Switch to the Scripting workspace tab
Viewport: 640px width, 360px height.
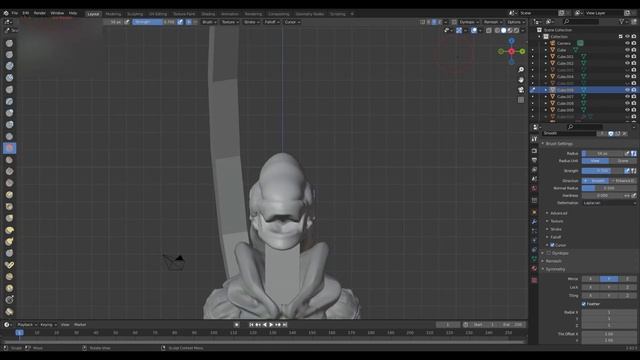pos(338,14)
